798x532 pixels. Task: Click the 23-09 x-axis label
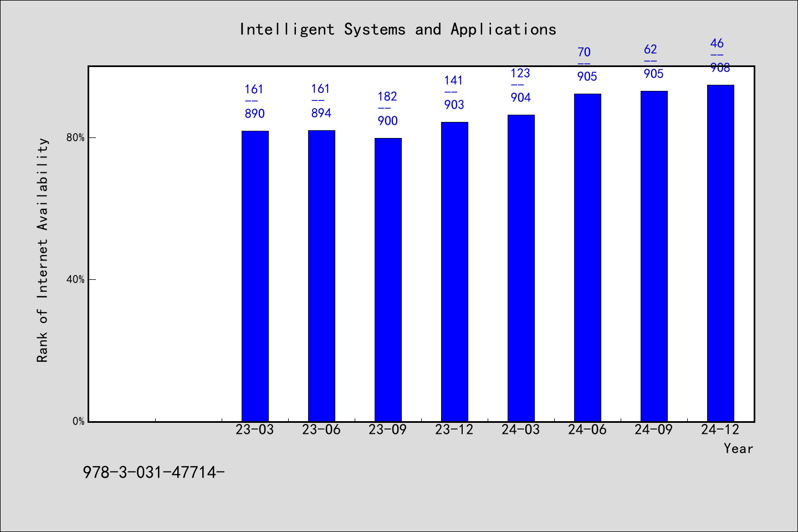(x=388, y=429)
